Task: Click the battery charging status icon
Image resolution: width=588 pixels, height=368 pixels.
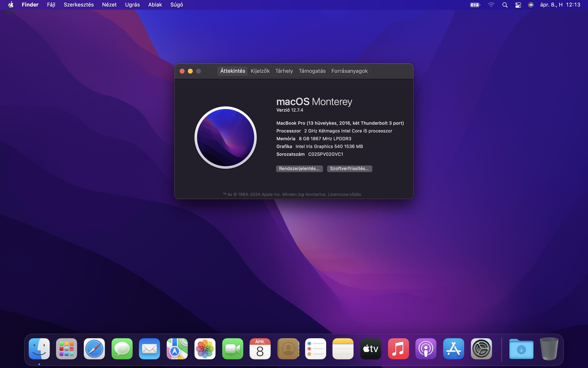Action: [x=475, y=5]
